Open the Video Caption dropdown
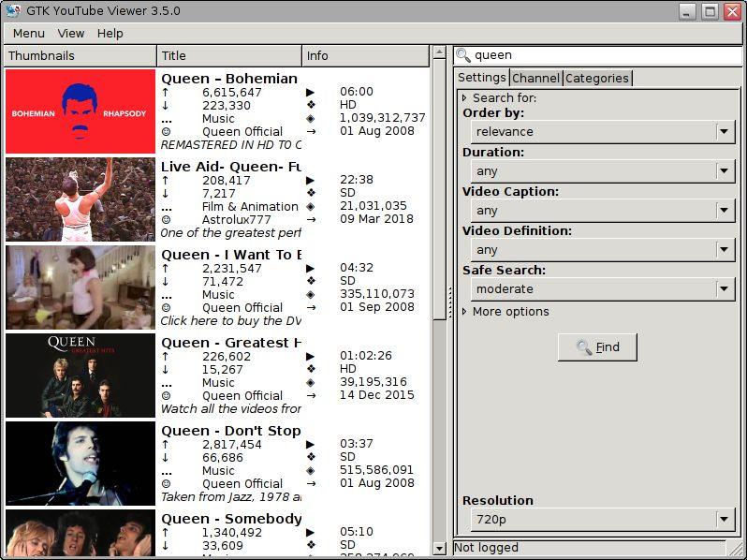This screenshot has width=747, height=560. (603, 210)
